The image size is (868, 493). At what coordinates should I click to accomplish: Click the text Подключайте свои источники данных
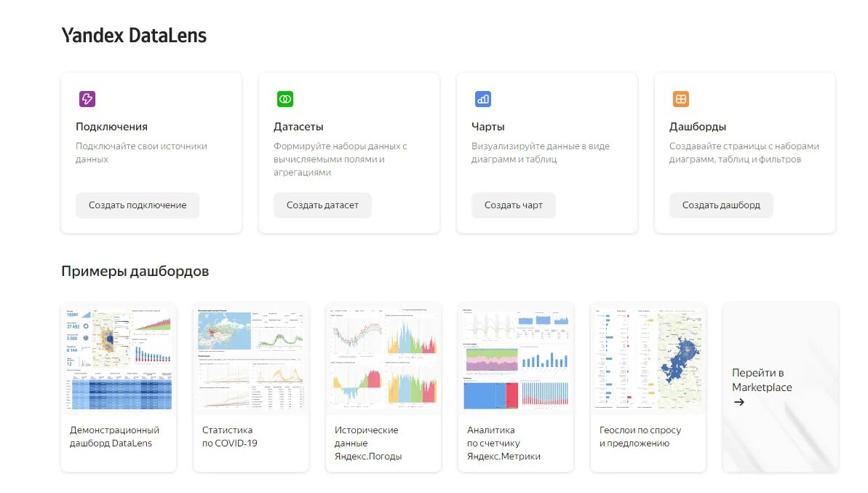click(141, 152)
